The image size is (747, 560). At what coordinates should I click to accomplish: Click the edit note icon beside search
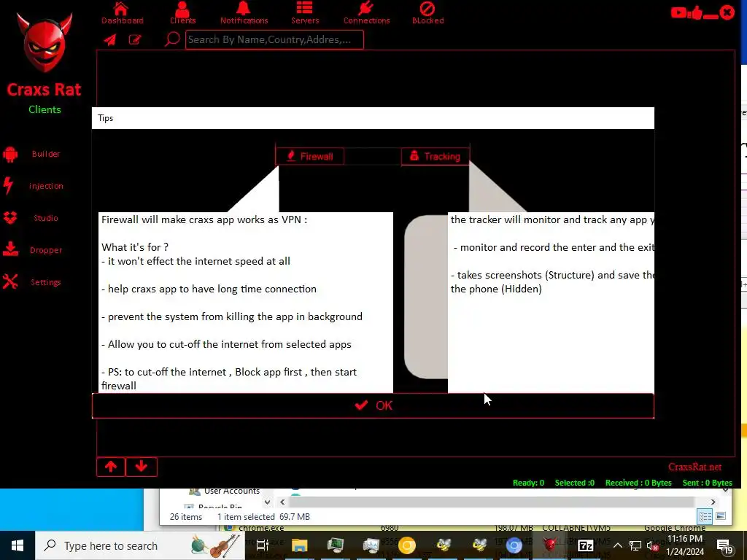[x=135, y=39]
